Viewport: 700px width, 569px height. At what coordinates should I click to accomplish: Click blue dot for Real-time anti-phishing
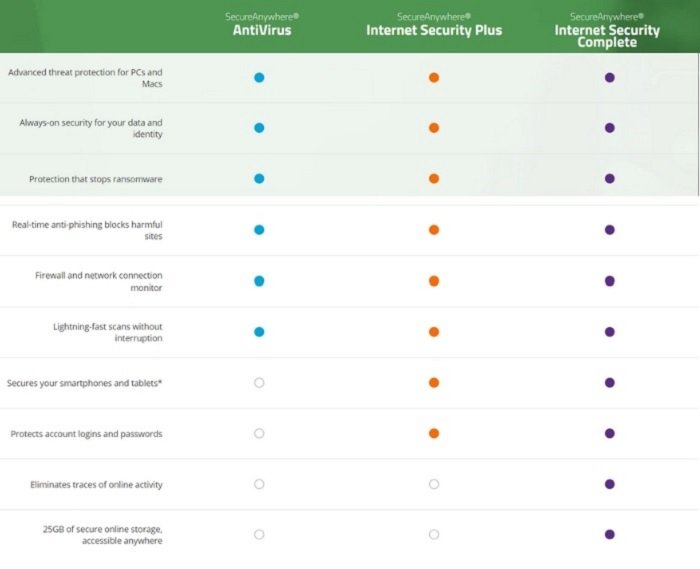tap(259, 230)
